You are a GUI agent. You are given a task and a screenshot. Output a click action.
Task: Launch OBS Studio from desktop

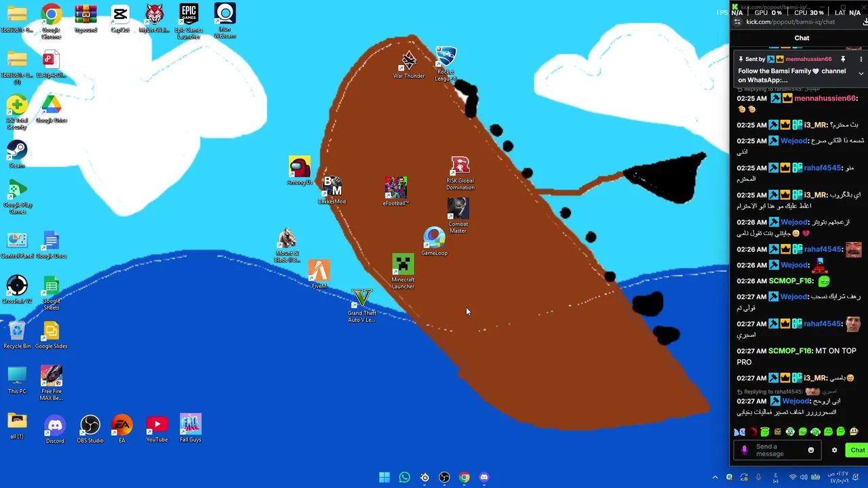pyautogui.click(x=90, y=430)
